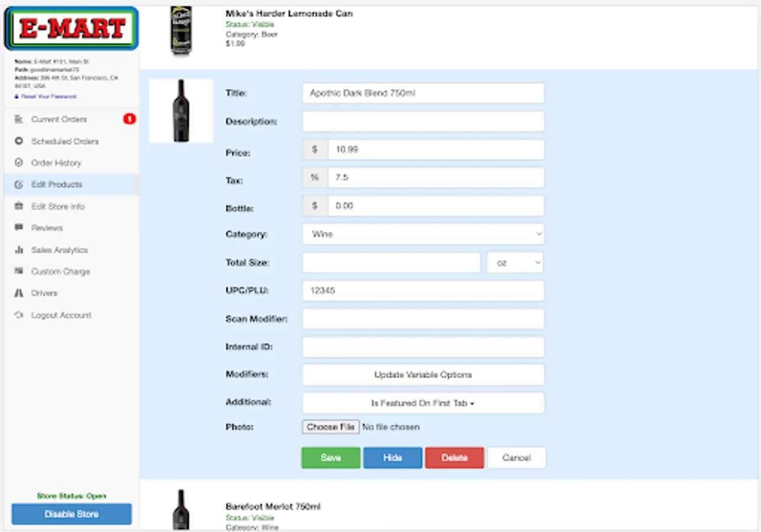View Sales Analytics
761x532 pixels.
(x=60, y=250)
